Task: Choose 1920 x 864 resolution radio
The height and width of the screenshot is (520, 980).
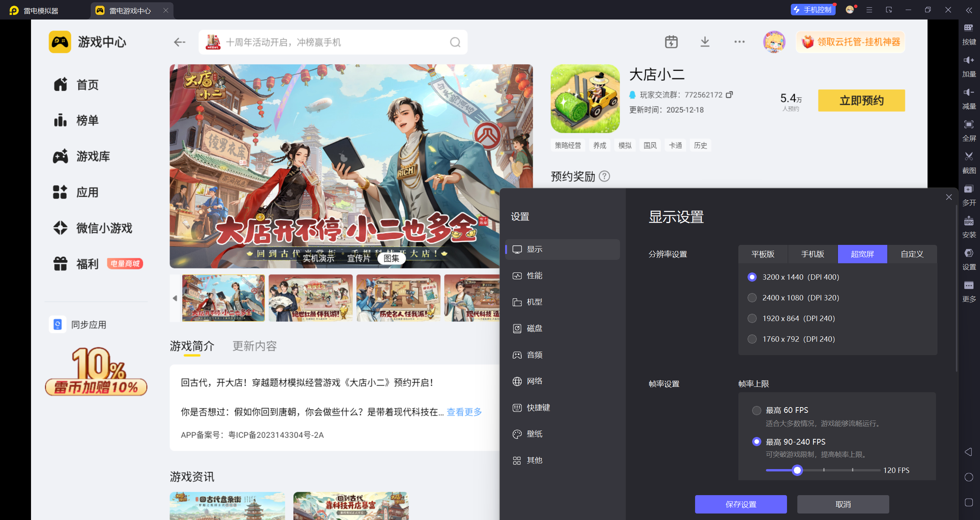Action: pyautogui.click(x=752, y=318)
